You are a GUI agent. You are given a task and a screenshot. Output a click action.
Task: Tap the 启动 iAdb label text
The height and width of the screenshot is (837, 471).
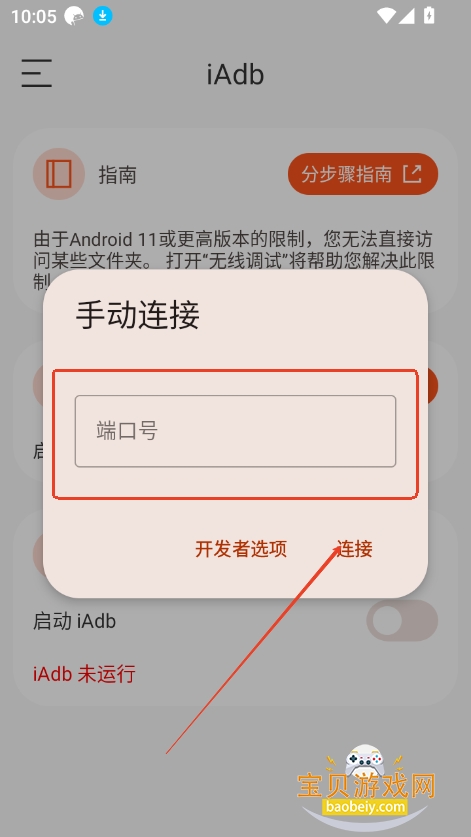(x=74, y=621)
